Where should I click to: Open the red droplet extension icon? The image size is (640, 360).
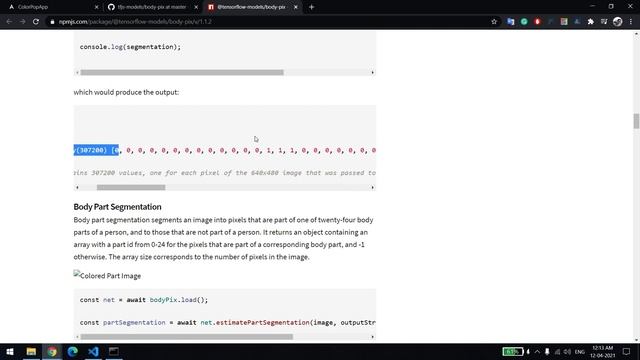pyautogui.click(x=538, y=22)
